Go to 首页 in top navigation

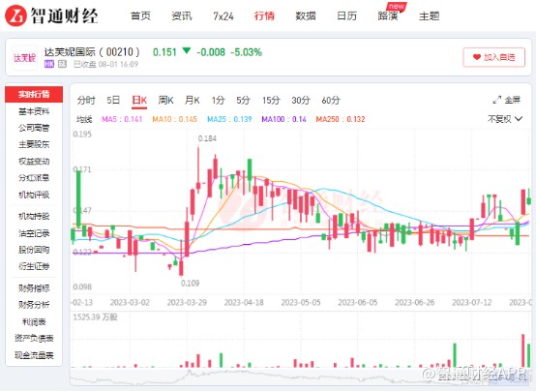(x=140, y=16)
